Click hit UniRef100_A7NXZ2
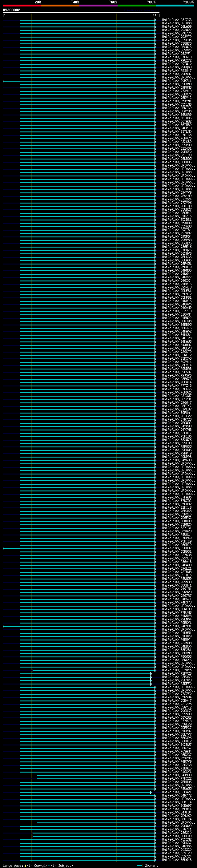 177,778
